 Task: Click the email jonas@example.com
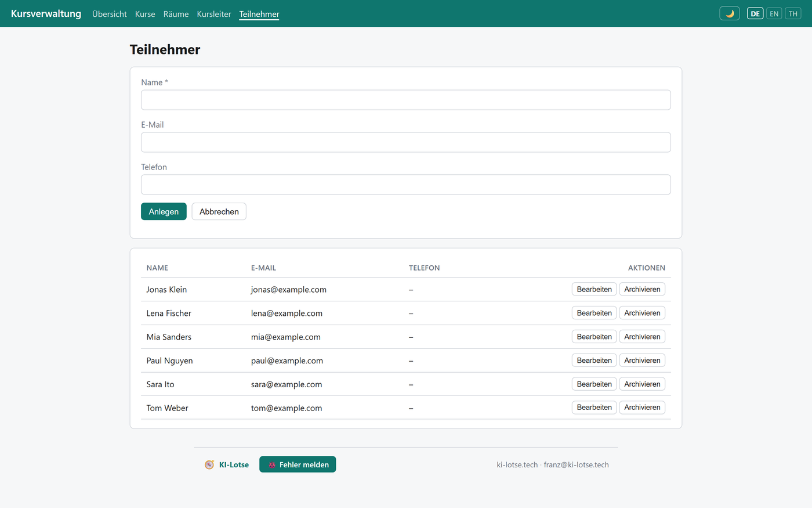pos(289,290)
